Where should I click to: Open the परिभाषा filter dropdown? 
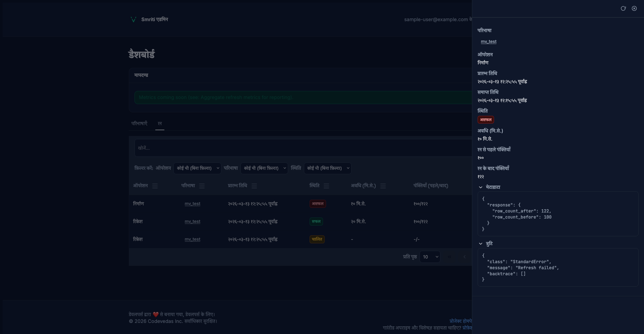[264, 168]
